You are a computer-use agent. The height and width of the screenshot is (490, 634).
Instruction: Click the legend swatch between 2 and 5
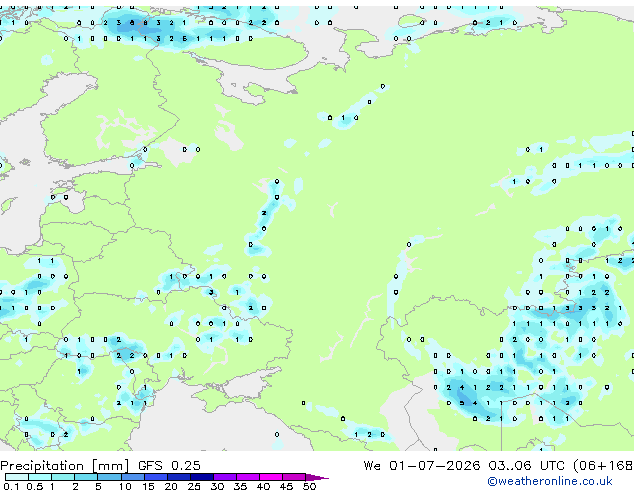click(86, 477)
